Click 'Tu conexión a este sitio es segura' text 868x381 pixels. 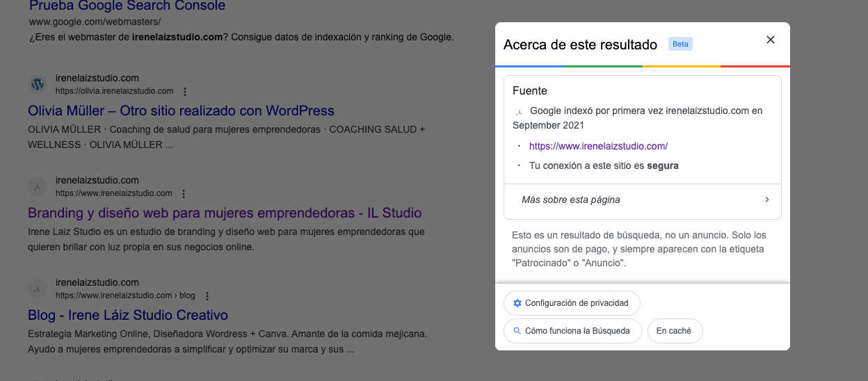pyautogui.click(x=604, y=165)
